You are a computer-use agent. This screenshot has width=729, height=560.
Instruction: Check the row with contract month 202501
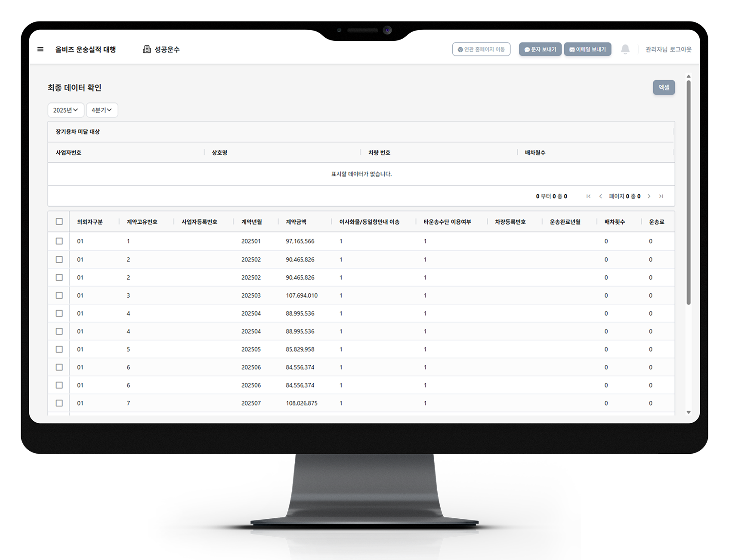coord(59,241)
